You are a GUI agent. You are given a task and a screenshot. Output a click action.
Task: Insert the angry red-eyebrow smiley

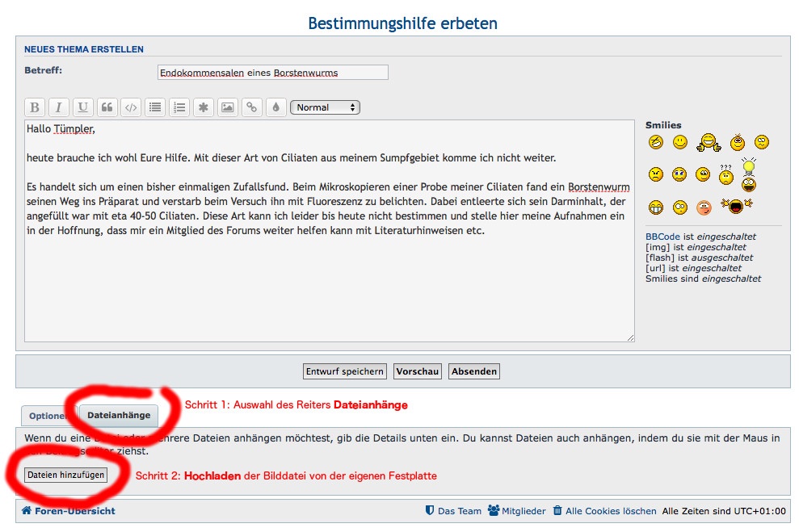point(655,174)
